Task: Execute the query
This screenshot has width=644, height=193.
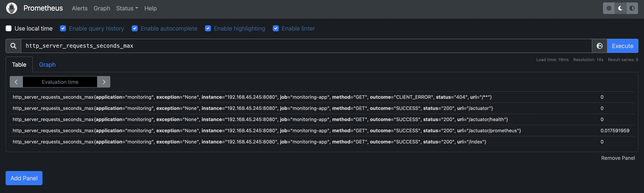Action: (623, 46)
